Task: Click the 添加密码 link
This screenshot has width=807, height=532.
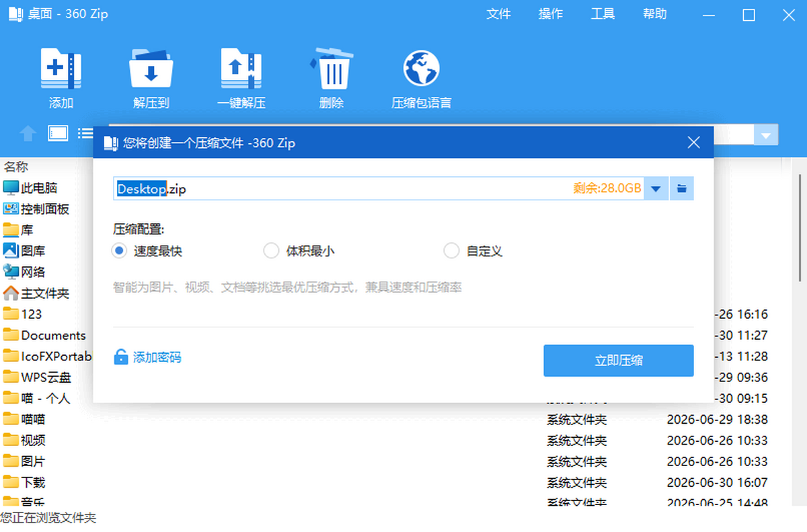Action: pos(157,357)
